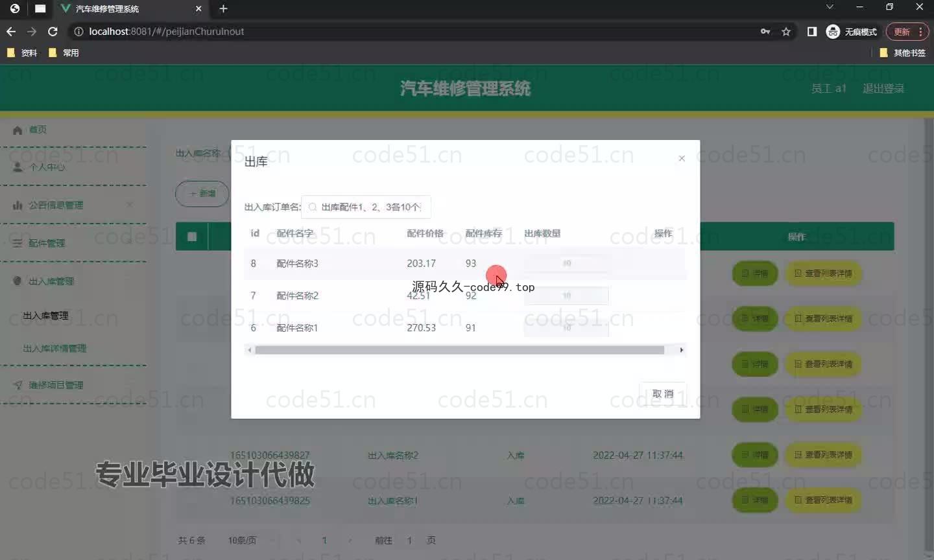Open the 资料 bookmarks folder
This screenshot has height=560, width=934.
click(22, 53)
